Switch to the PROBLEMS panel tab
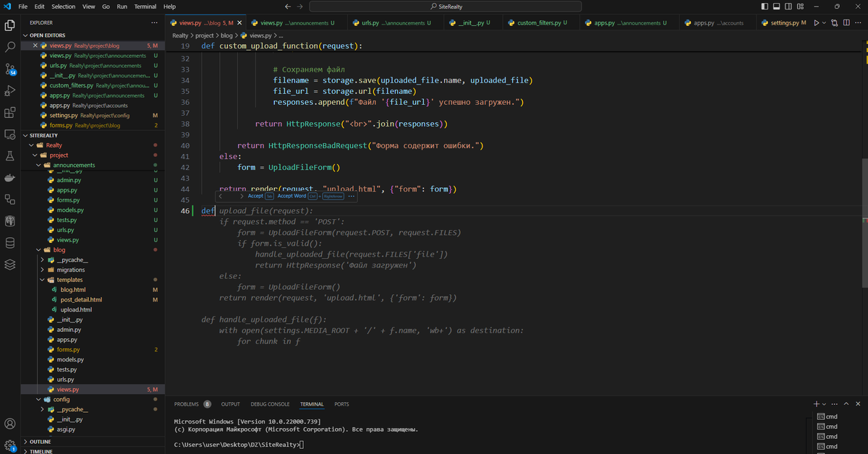The width and height of the screenshot is (868, 454). (187, 404)
